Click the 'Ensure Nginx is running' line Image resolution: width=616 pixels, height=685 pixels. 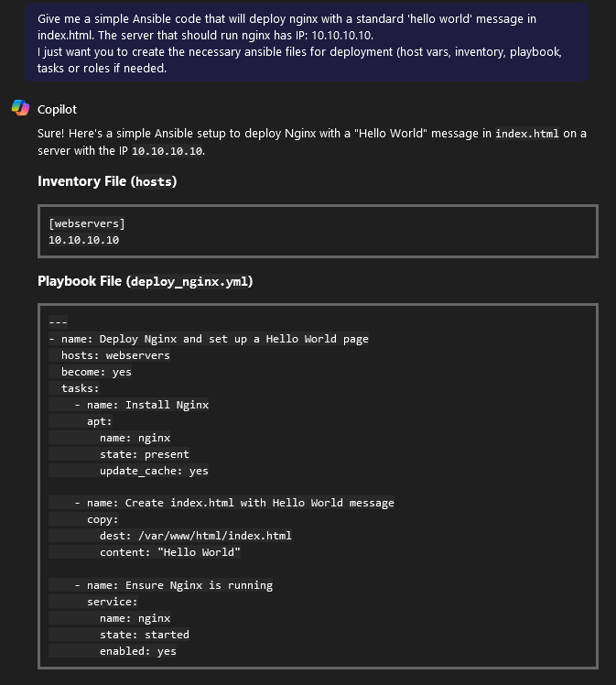click(x=174, y=585)
